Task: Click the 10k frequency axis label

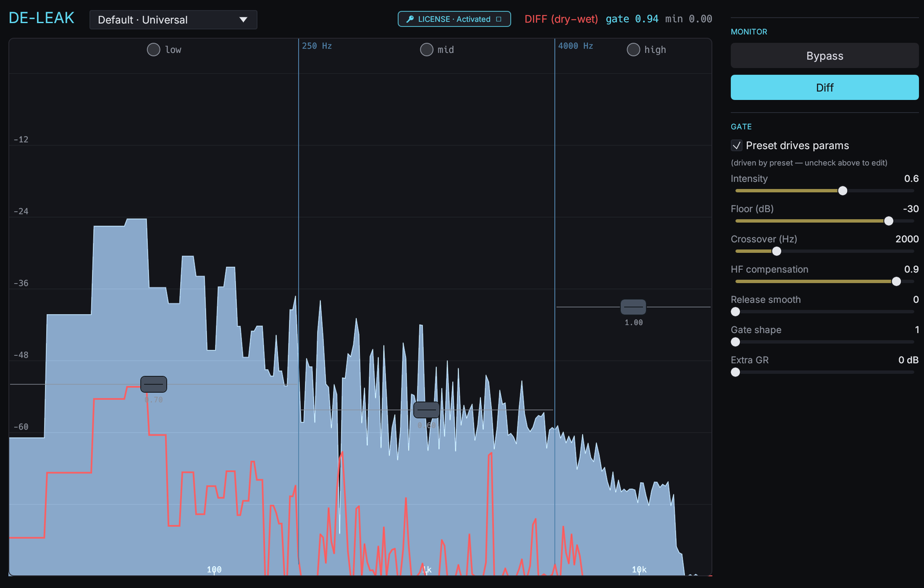Action: click(639, 570)
